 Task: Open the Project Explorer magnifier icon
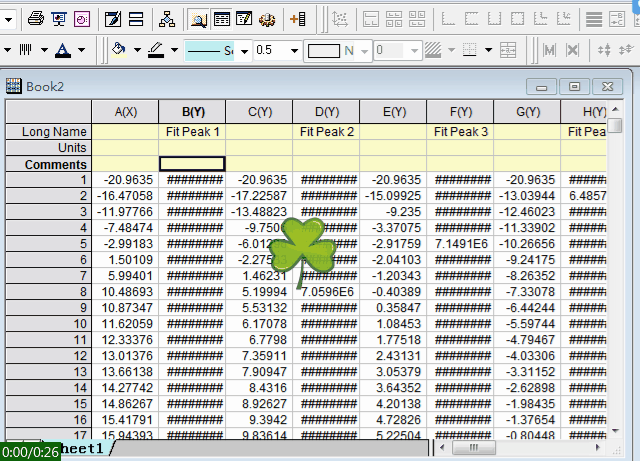pos(198,18)
